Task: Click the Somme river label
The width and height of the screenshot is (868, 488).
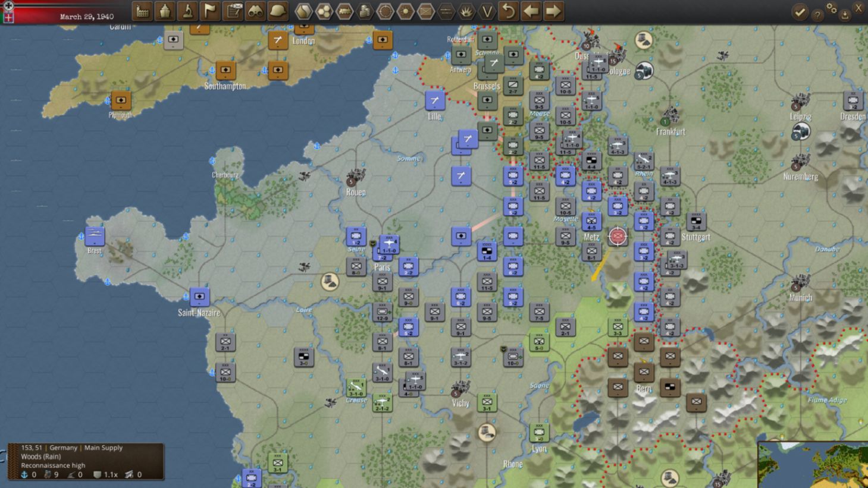Action: [409, 159]
